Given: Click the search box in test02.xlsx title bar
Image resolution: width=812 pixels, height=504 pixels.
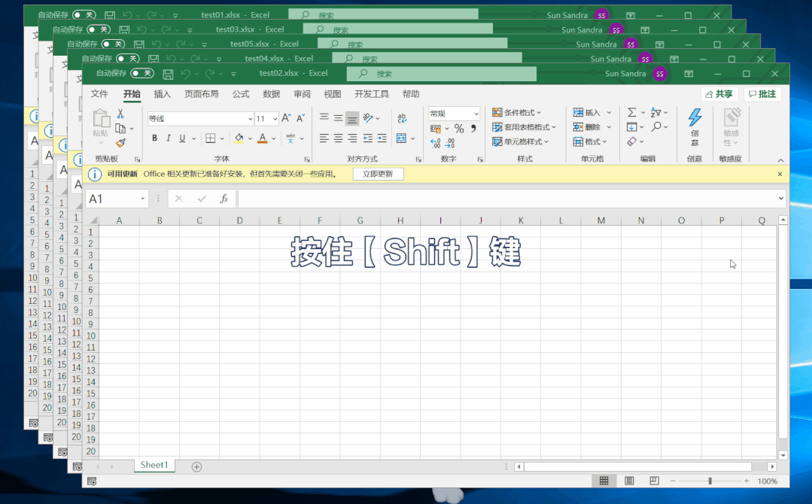Looking at the screenshot, I should coord(441,74).
